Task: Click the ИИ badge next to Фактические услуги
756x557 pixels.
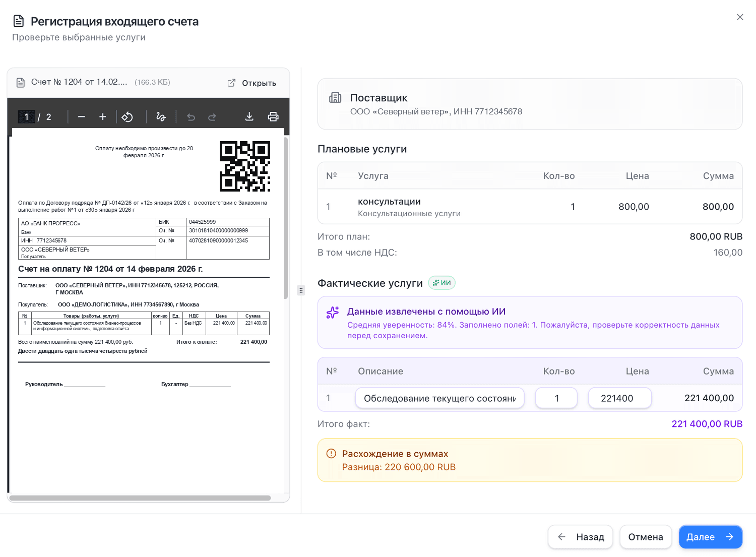Action: click(442, 283)
